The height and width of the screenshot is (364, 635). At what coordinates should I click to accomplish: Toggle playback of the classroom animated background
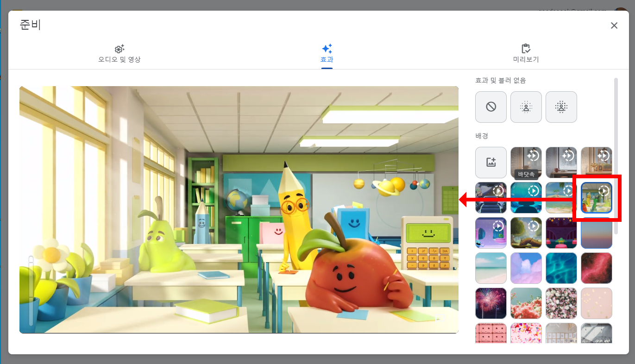pos(604,190)
